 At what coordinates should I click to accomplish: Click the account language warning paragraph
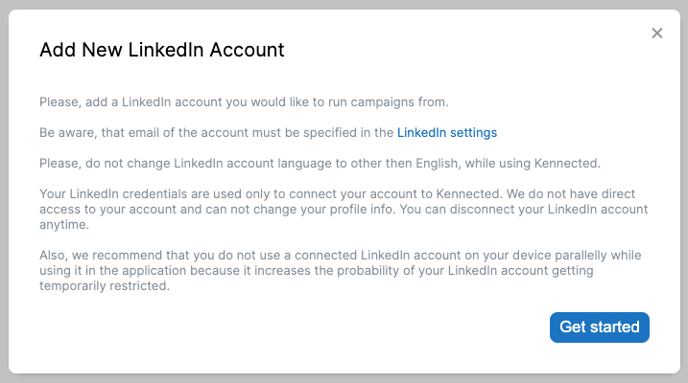pyautogui.click(x=320, y=163)
